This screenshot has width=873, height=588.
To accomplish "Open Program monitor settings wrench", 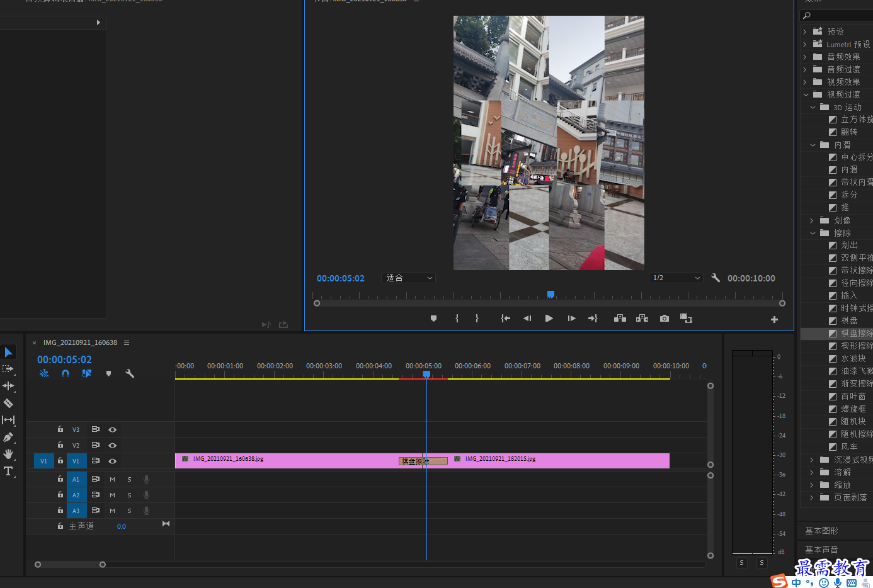I will coord(716,278).
